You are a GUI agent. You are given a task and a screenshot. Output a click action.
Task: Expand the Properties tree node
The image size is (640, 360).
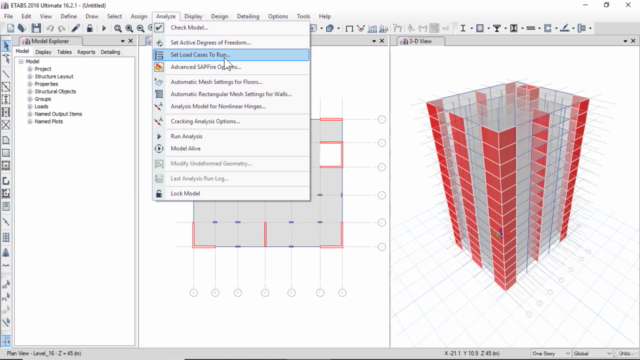[x=30, y=84]
